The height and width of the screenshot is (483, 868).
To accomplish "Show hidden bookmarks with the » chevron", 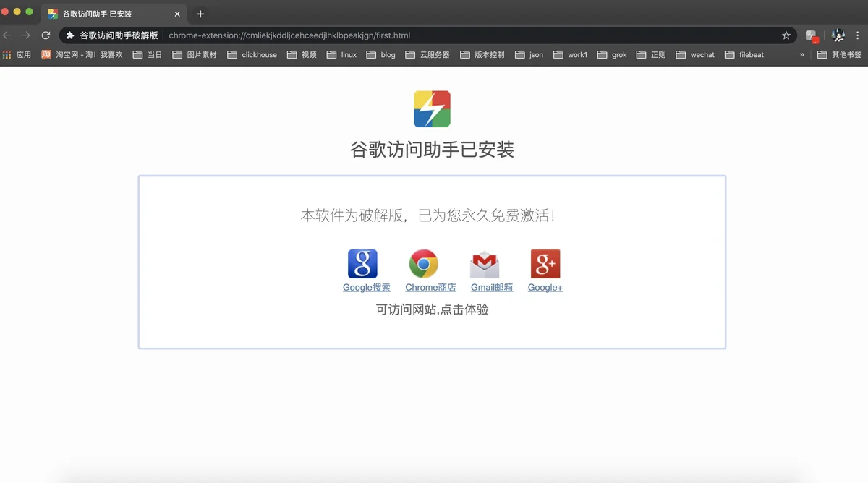I will coord(801,55).
